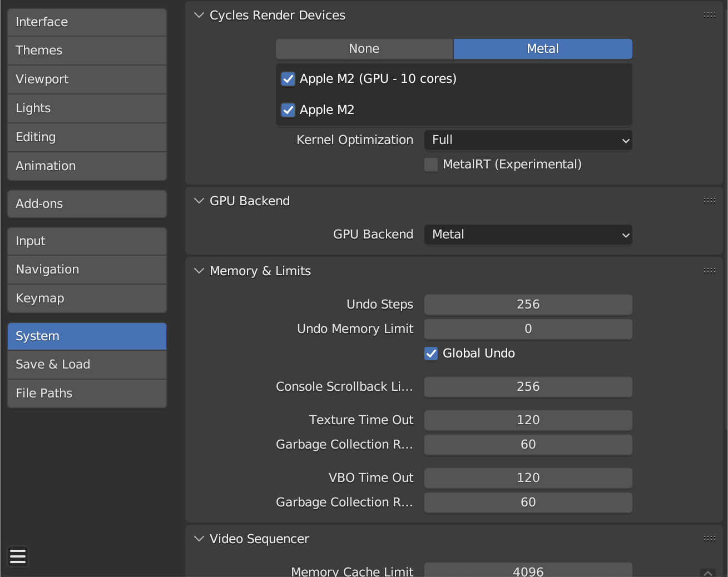Open the Interface preferences section
Screen dimensions: 728x577
tap(87, 22)
